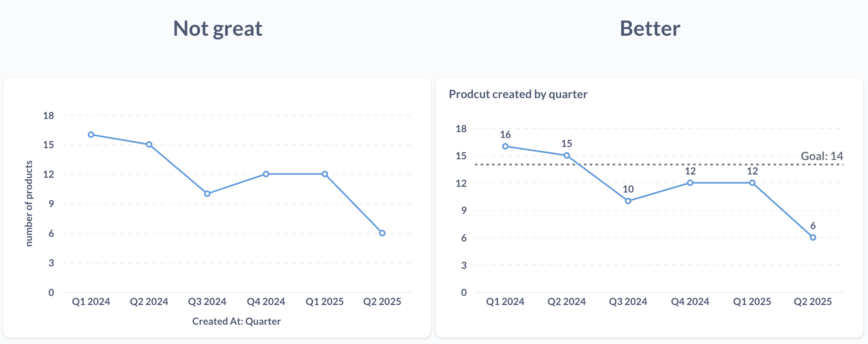This screenshot has height=344, width=868.
Task: Select the Q2 2025 point in left chart
Action: click(x=382, y=233)
